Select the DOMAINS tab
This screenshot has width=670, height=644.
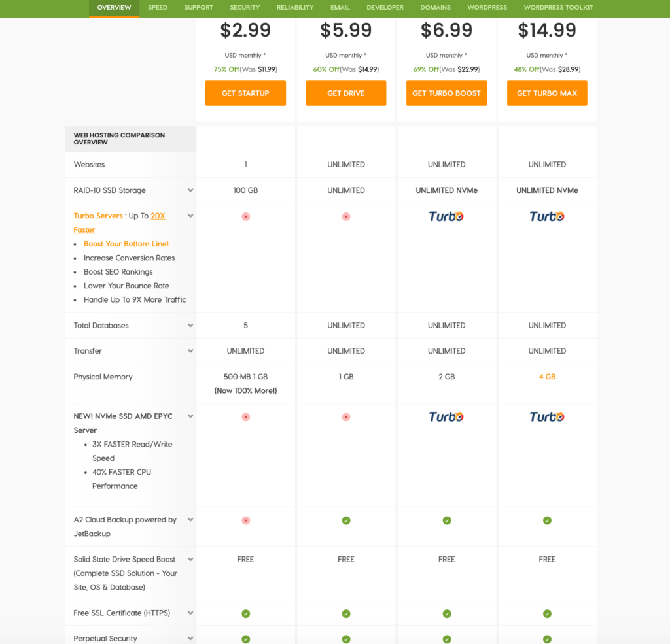point(435,8)
